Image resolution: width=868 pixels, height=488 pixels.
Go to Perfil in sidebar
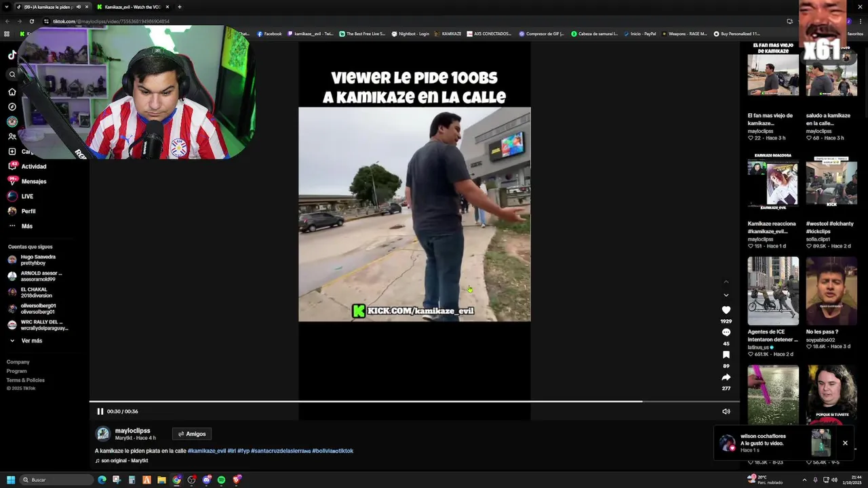[22, 211]
